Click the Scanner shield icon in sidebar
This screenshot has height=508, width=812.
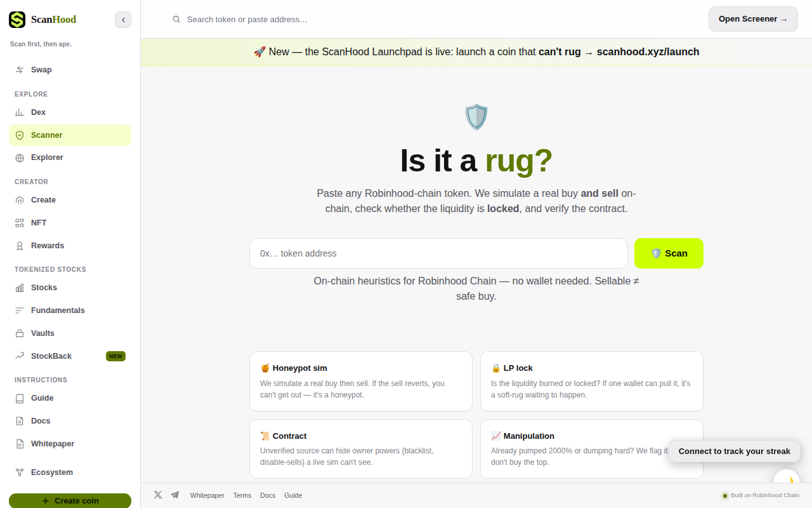(x=20, y=135)
